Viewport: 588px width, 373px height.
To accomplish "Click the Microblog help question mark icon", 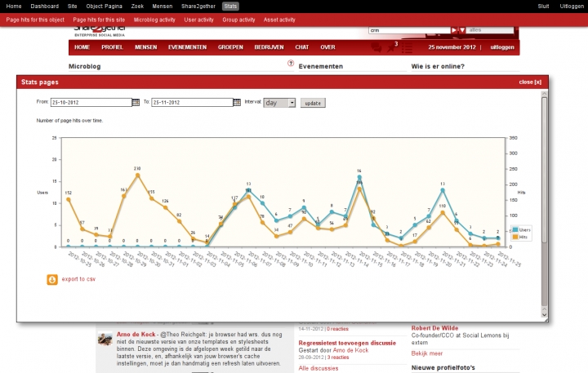I will (291, 64).
